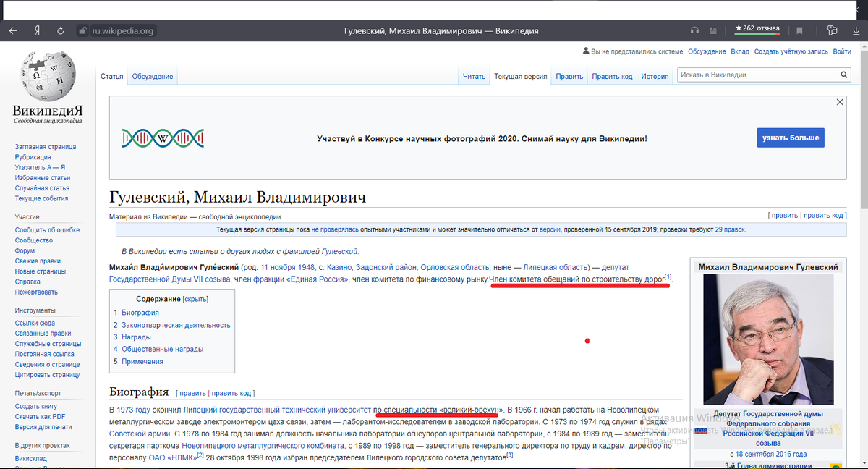868x469 pixels.
Task: Open the Вклад link
Action: tap(740, 51)
